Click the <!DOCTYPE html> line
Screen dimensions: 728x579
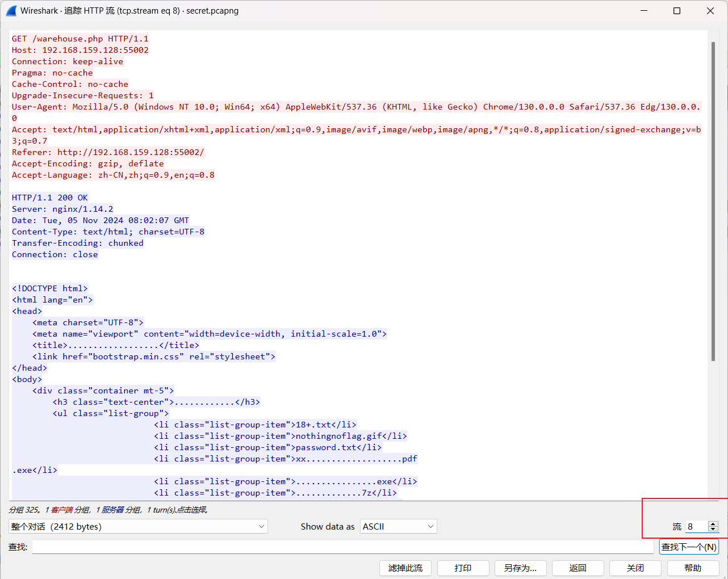[x=50, y=288]
